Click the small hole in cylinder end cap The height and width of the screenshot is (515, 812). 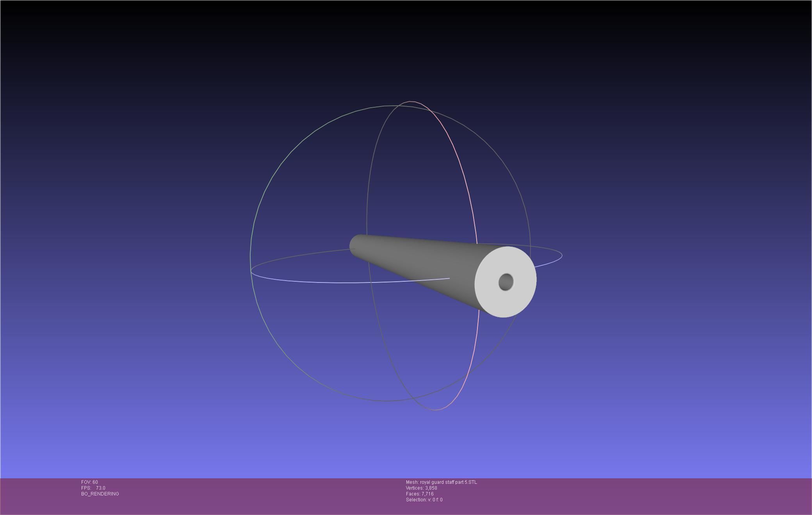pyautogui.click(x=506, y=282)
